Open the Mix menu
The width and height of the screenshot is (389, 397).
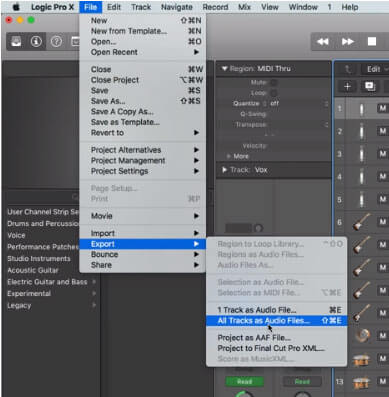coord(244,7)
